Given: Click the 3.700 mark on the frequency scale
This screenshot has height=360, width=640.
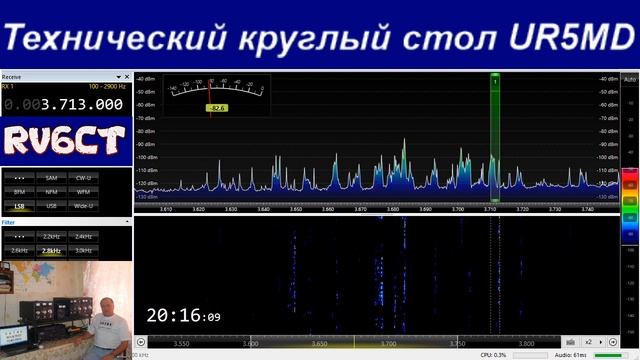Looking at the screenshot, I should click(x=458, y=209).
